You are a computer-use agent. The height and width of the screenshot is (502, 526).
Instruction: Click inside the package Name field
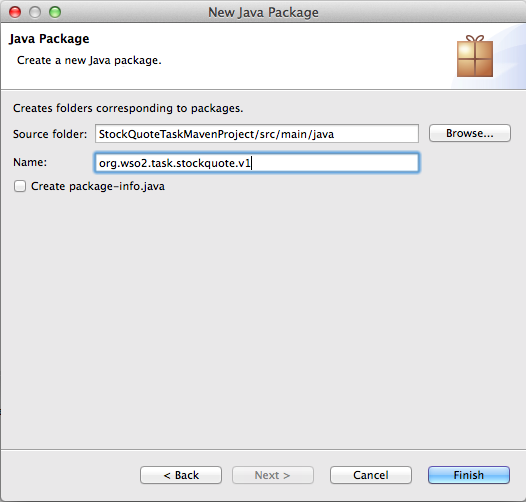click(x=257, y=163)
